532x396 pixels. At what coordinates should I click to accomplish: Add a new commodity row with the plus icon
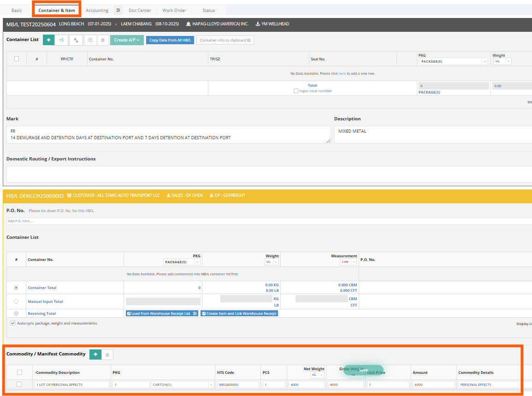tap(95, 354)
